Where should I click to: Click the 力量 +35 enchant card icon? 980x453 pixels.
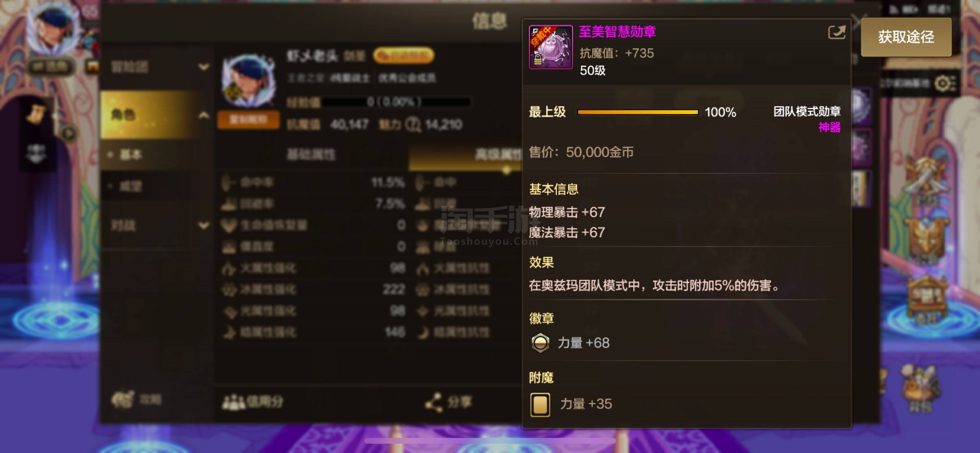[x=540, y=405]
